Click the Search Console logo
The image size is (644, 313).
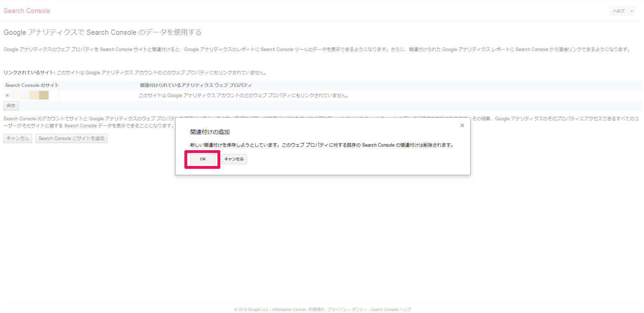tap(27, 11)
